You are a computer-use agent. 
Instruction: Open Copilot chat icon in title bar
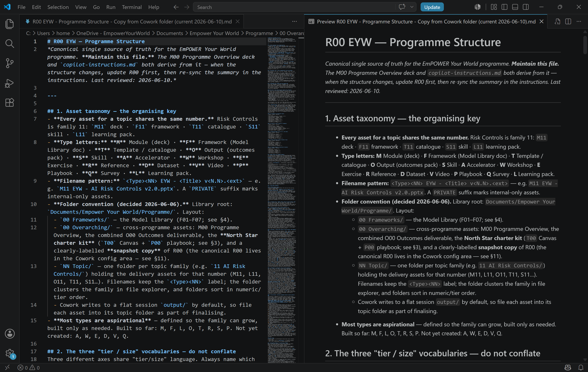click(x=402, y=7)
